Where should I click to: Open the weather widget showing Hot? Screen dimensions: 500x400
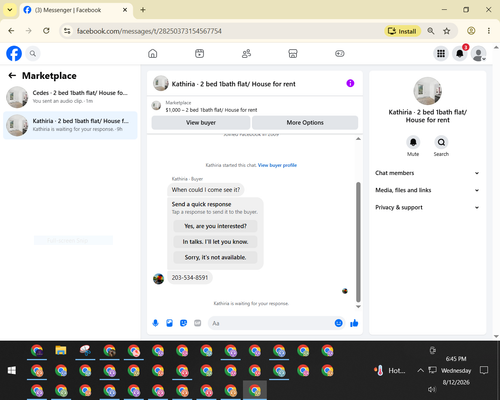click(390, 370)
